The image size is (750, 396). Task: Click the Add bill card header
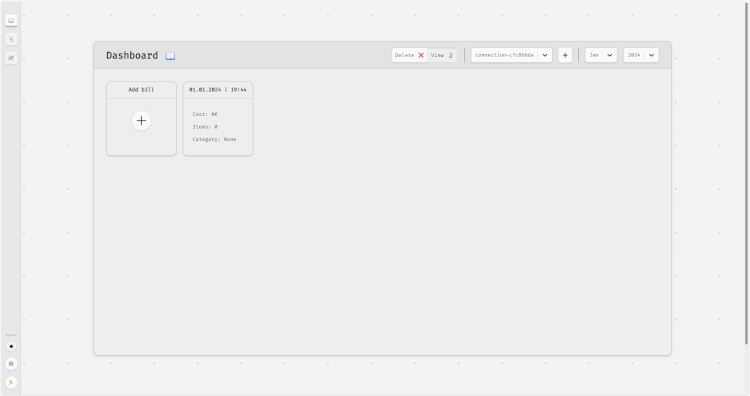141,90
